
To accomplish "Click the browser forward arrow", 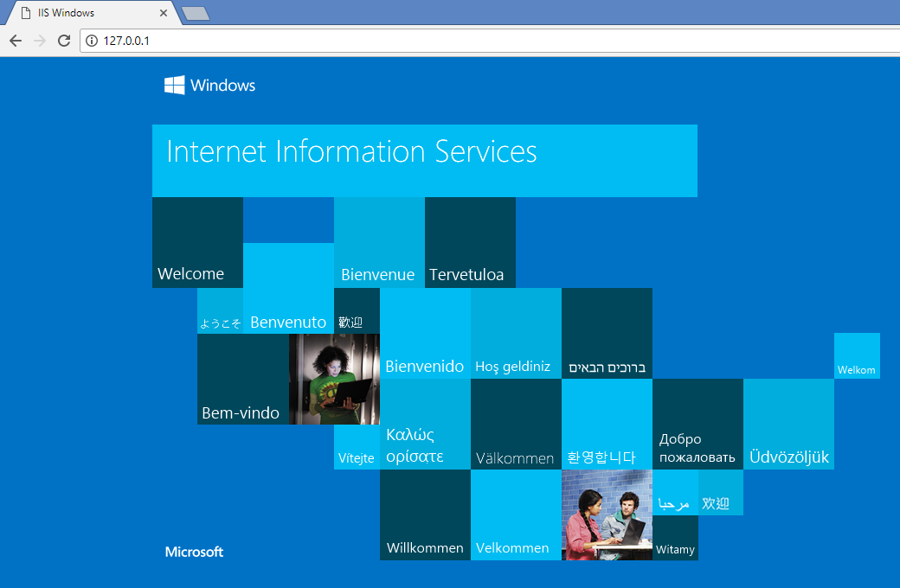I will [40, 41].
